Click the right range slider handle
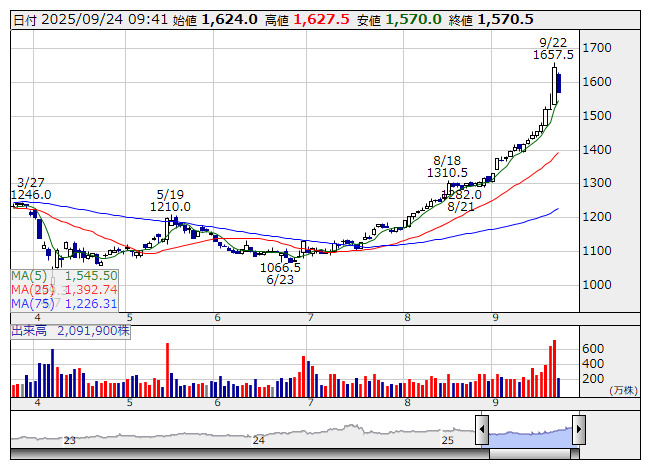The height and width of the screenshot is (470, 653). point(579,429)
